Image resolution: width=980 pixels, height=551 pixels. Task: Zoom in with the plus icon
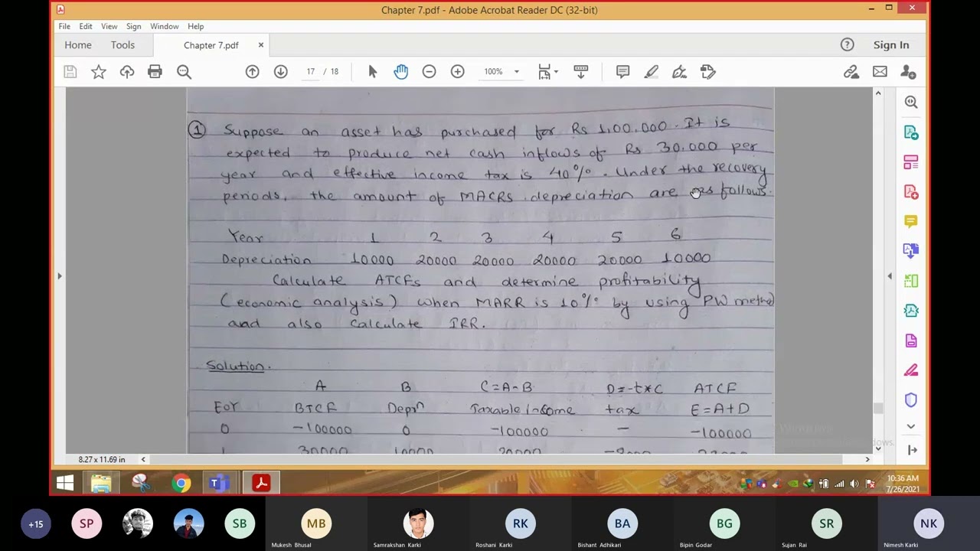(457, 72)
